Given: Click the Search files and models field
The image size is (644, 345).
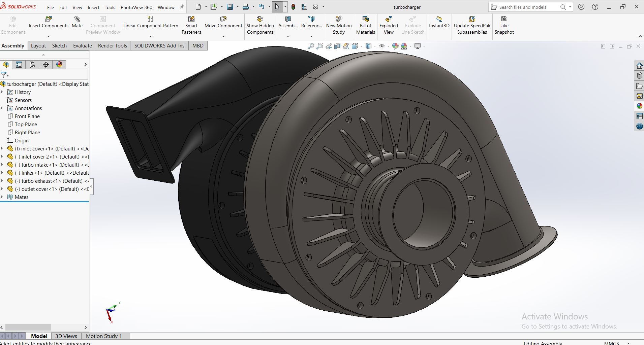Looking at the screenshot, I should click(x=527, y=7).
